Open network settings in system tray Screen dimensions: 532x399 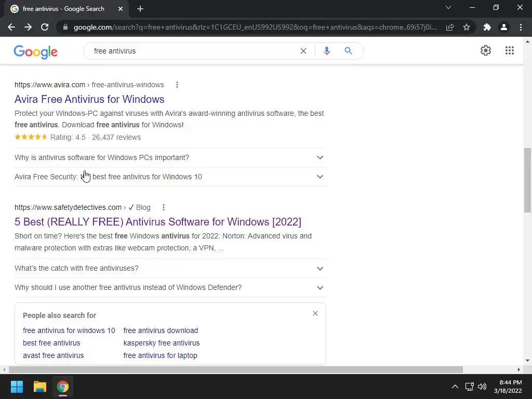(x=470, y=387)
